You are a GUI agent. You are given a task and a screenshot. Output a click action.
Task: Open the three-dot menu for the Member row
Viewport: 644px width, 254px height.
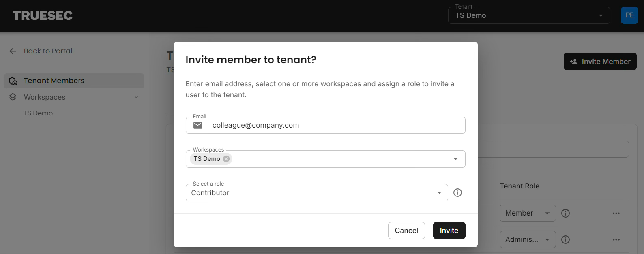[616, 213]
